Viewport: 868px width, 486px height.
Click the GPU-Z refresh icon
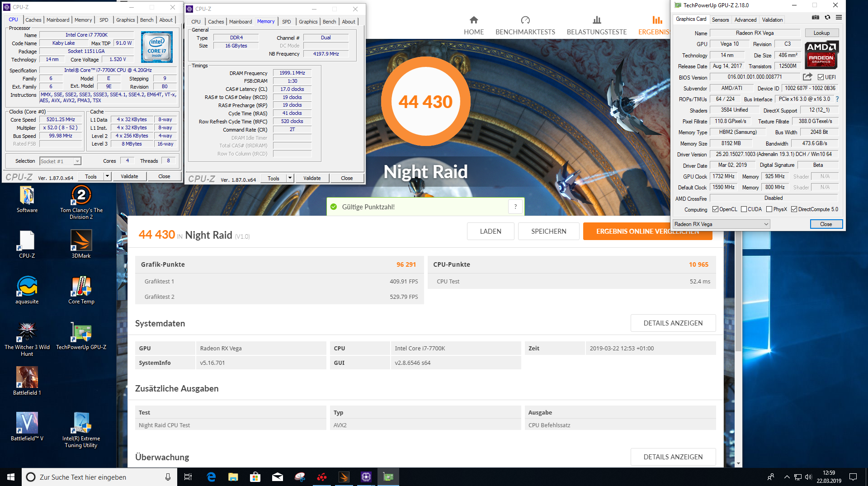tap(827, 18)
